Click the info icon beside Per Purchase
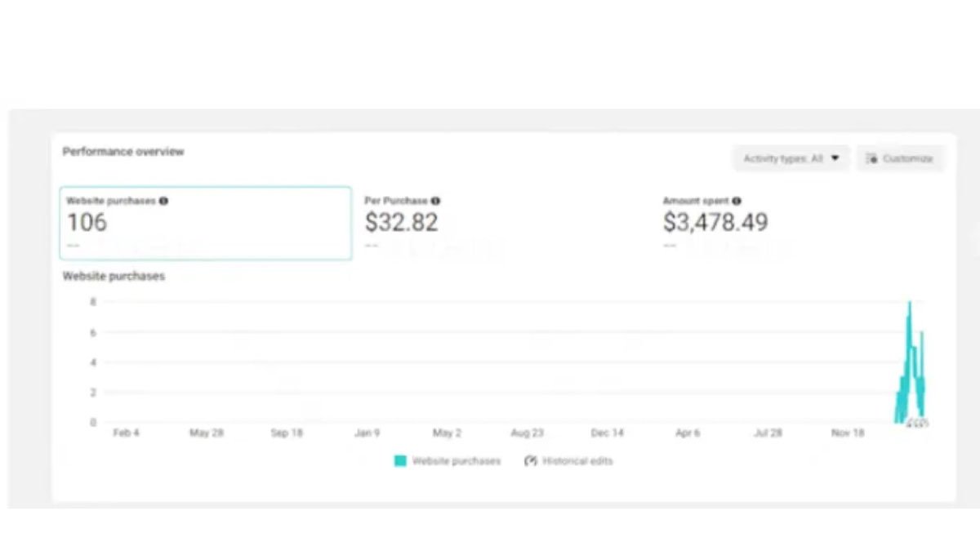 tap(435, 201)
